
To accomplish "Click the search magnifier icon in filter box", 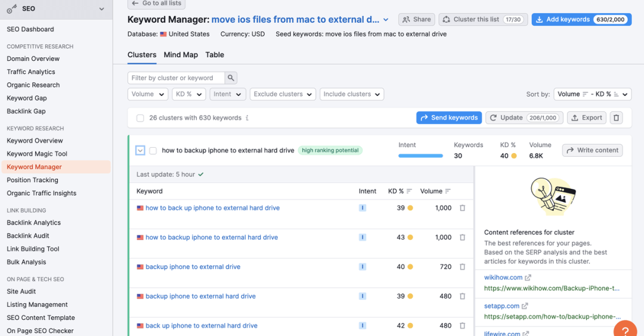I will (231, 78).
